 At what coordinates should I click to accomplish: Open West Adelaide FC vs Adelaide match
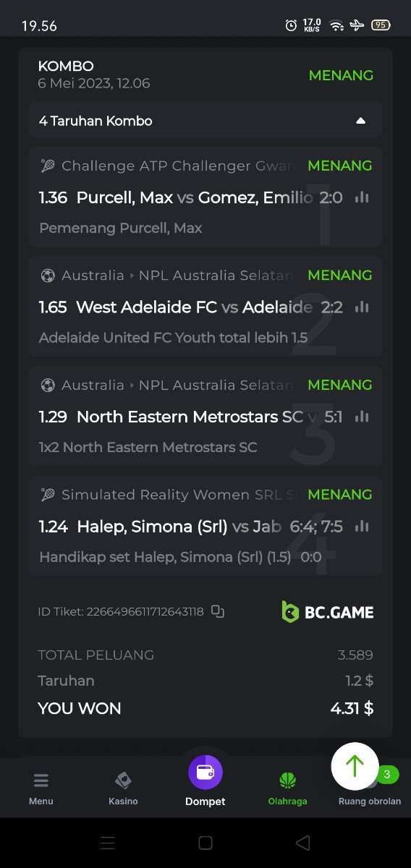[x=191, y=307]
